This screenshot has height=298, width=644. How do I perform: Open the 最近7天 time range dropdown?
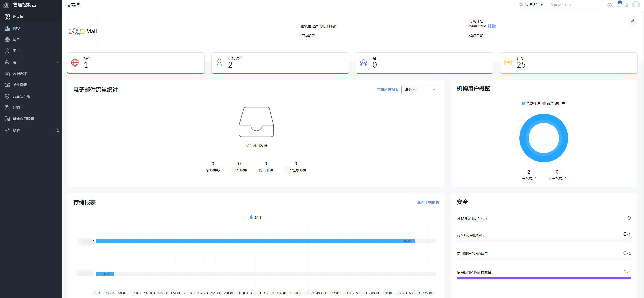pyautogui.click(x=420, y=89)
